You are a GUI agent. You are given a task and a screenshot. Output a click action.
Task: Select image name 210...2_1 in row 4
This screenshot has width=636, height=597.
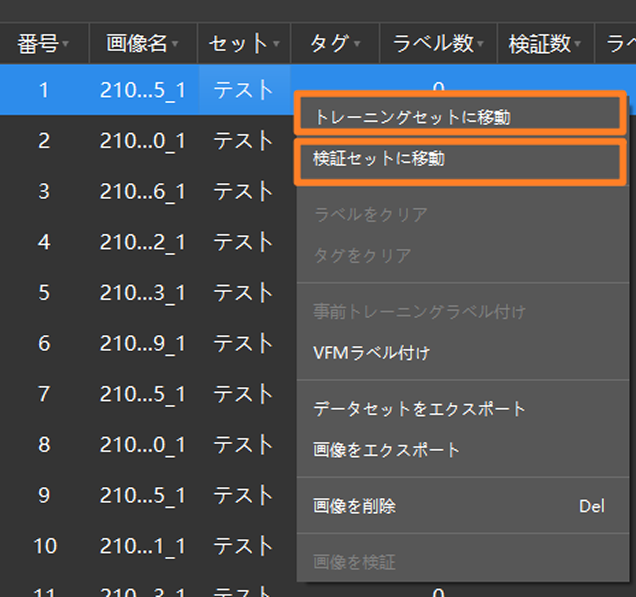[x=143, y=242]
